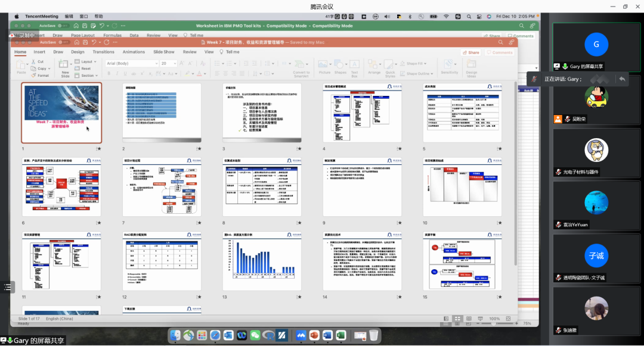Image resolution: width=644 pixels, height=346 pixels.
Task: Start Slide Show icon in status bar
Action: tap(480, 319)
